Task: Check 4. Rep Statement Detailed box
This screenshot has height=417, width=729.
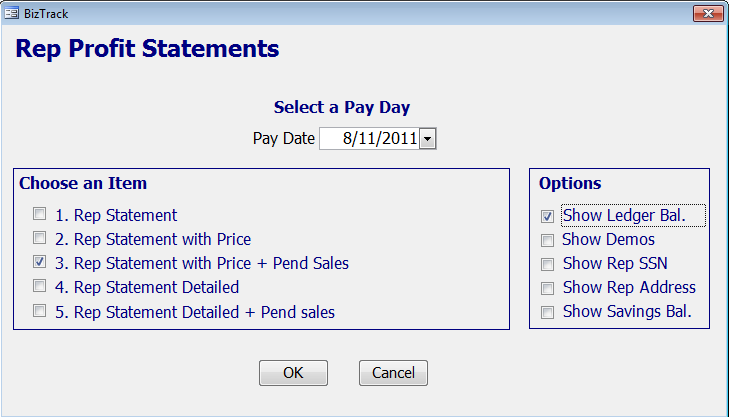Action: click(40, 286)
